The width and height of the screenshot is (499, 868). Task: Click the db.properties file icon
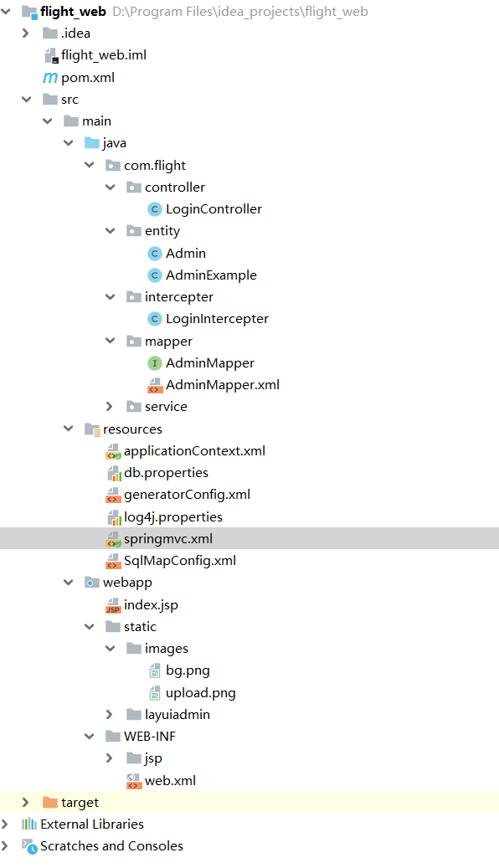point(114,473)
